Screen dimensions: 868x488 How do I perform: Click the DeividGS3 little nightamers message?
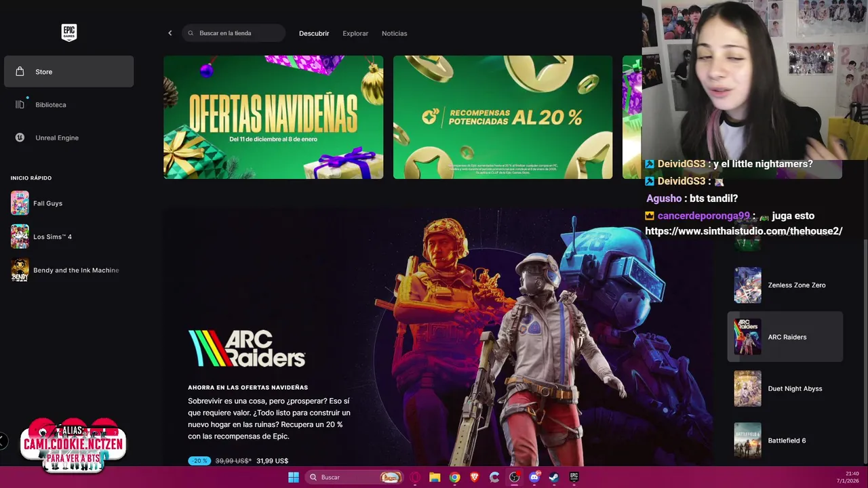(729, 164)
